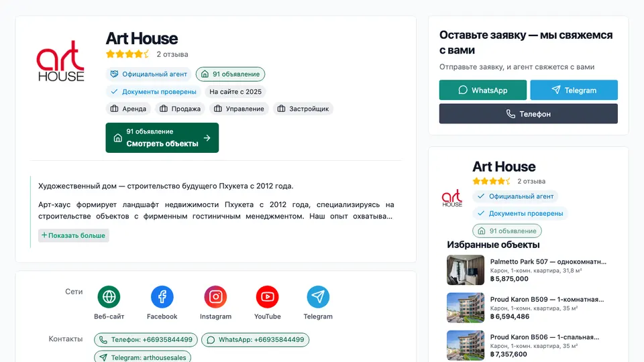The image size is (644, 362).
Task: Click the star rating in main card
Action: click(127, 54)
